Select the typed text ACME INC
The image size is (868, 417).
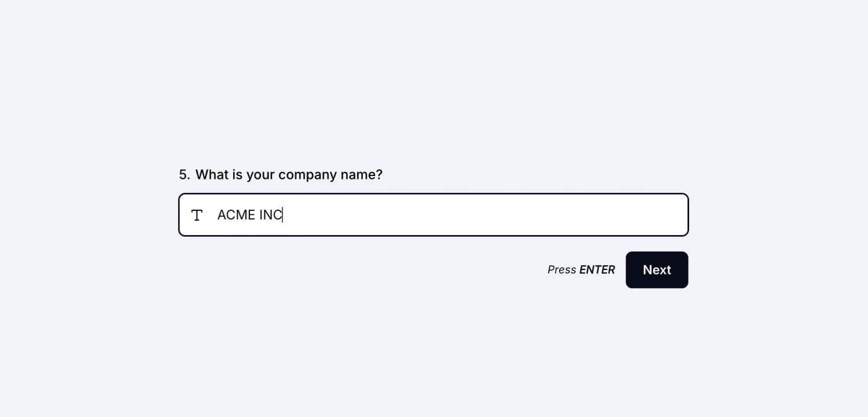[x=250, y=215]
